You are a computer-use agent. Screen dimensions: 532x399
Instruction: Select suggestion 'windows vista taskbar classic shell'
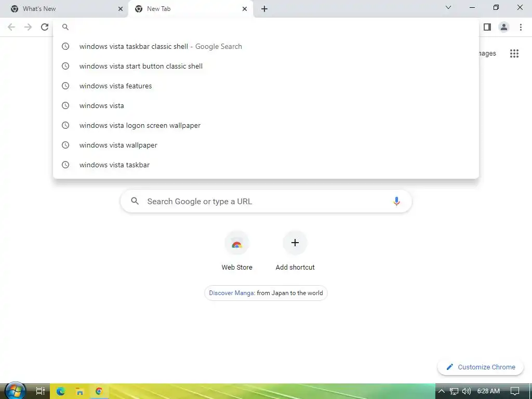pyautogui.click(x=265, y=46)
